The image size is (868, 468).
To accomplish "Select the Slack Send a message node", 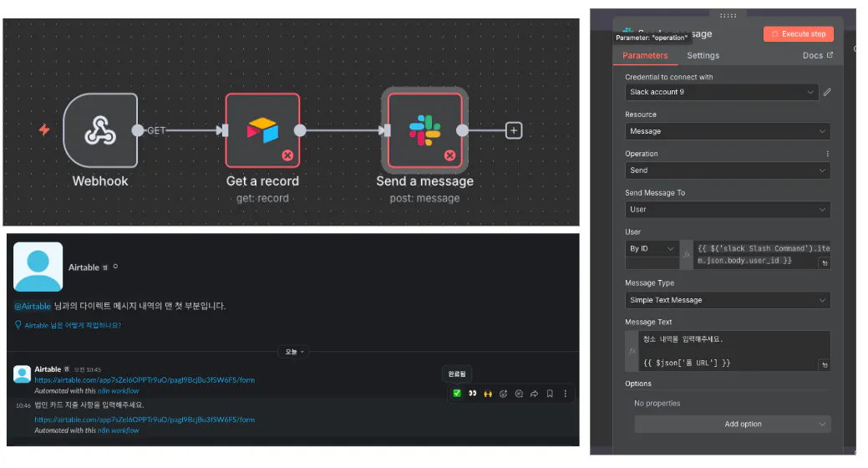I will pyautogui.click(x=424, y=130).
